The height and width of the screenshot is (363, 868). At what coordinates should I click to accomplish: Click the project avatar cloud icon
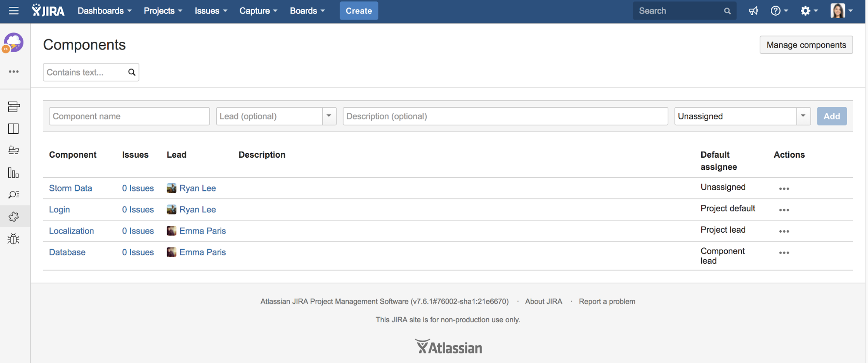tap(14, 43)
